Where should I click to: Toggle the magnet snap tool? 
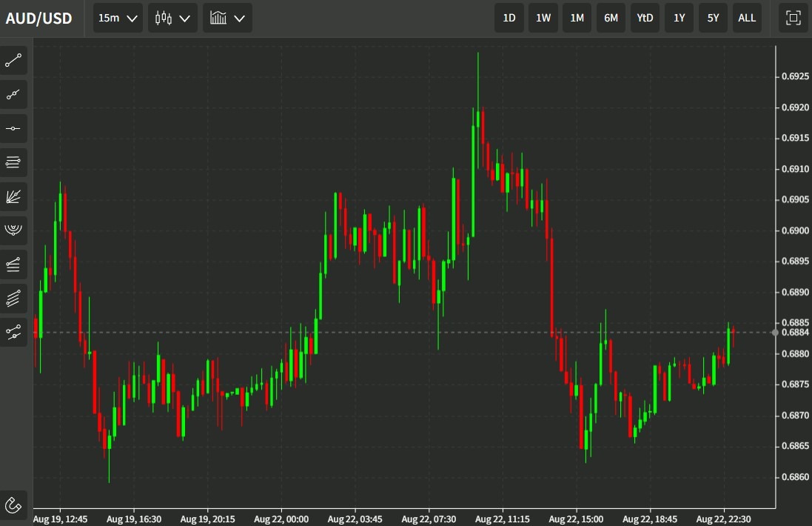(15, 505)
